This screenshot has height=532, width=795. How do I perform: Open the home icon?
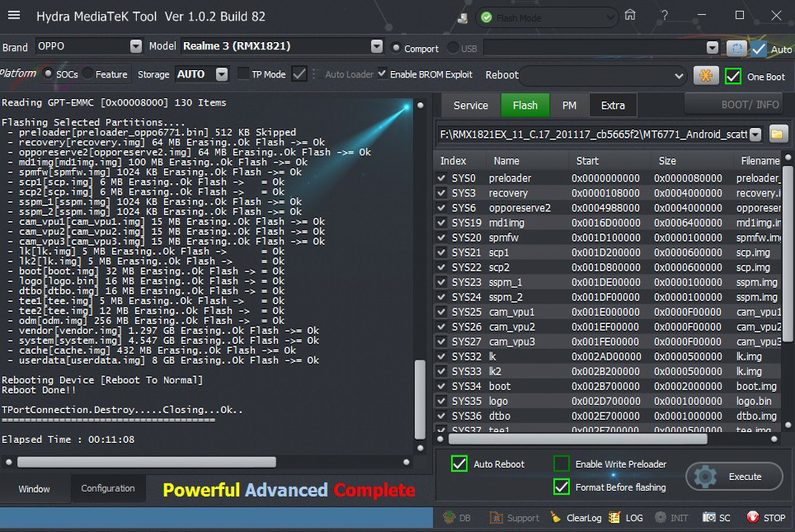tap(630, 15)
